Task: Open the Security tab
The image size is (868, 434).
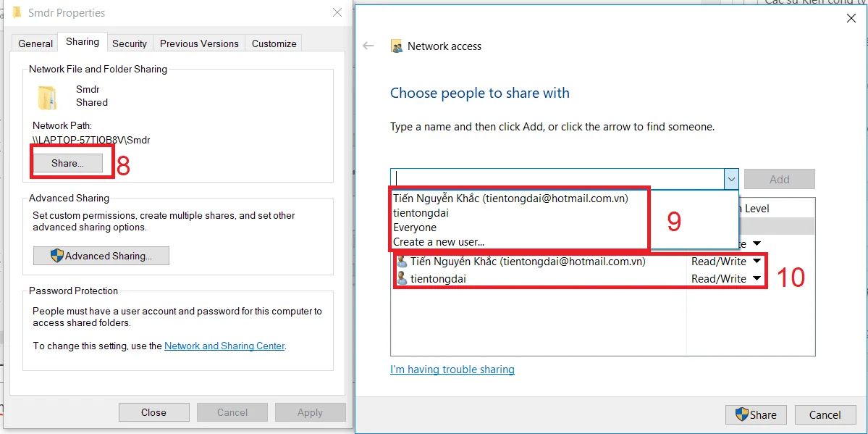Action: [x=130, y=43]
